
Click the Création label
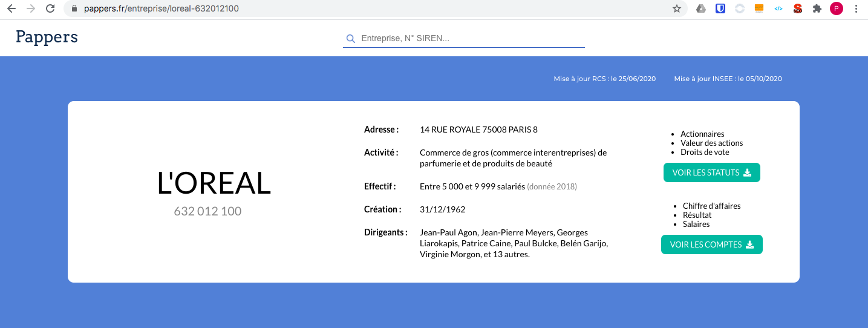[x=382, y=209]
